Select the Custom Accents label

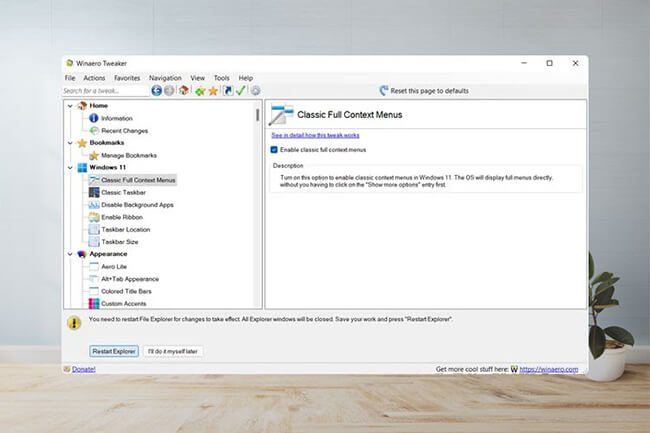(x=124, y=304)
